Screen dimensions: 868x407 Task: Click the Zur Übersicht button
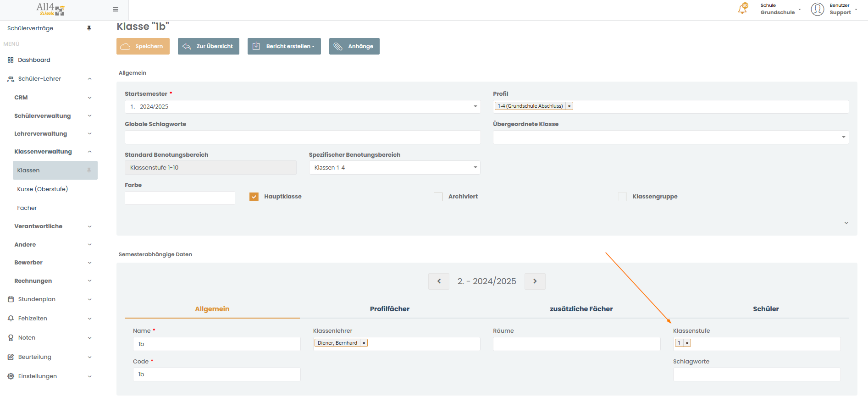(209, 46)
